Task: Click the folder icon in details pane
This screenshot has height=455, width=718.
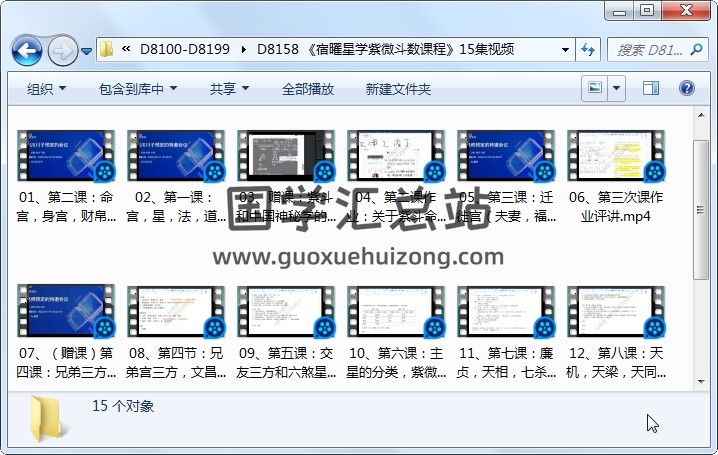Action: click(x=47, y=418)
